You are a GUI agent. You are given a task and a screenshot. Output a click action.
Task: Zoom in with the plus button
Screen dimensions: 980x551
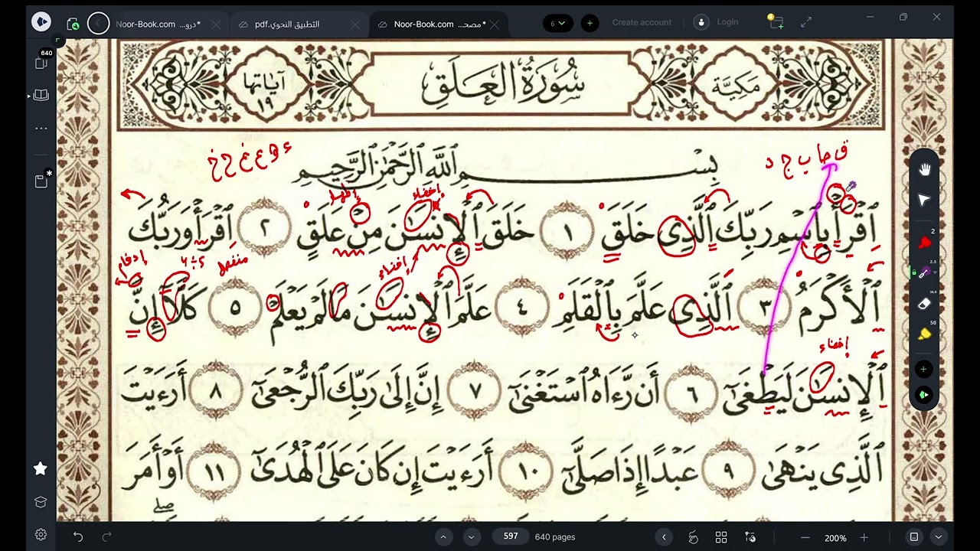click(x=864, y=537)
